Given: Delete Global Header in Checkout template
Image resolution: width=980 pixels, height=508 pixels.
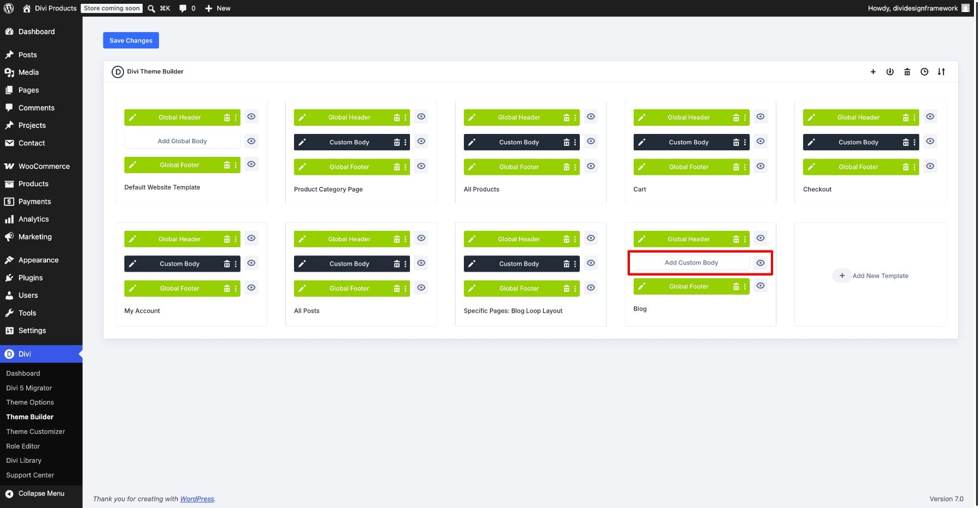Looking at the screenshot, I should pyautogui.click(x=906, y=117).
